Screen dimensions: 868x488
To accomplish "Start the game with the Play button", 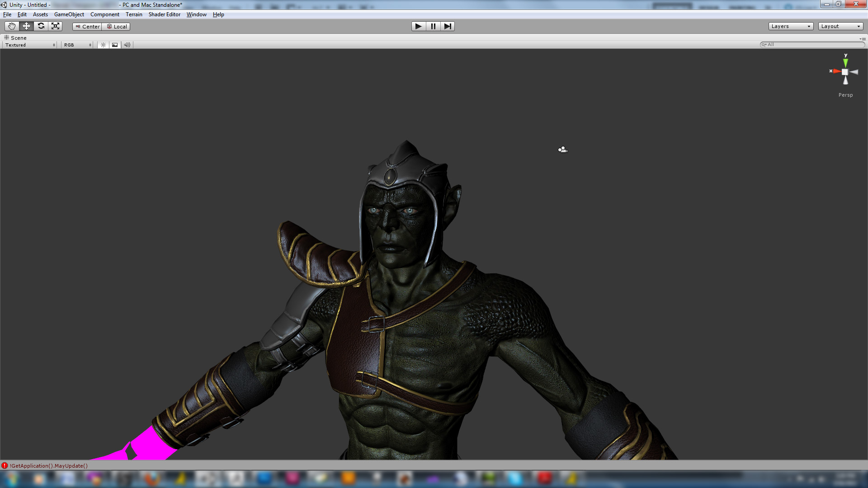I will pos(419,26).
